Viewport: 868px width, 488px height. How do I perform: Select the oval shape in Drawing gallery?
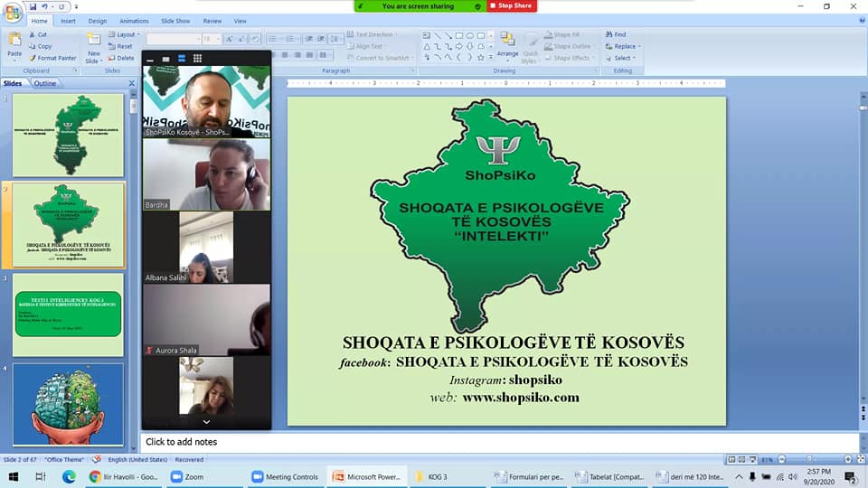point(469,35)
